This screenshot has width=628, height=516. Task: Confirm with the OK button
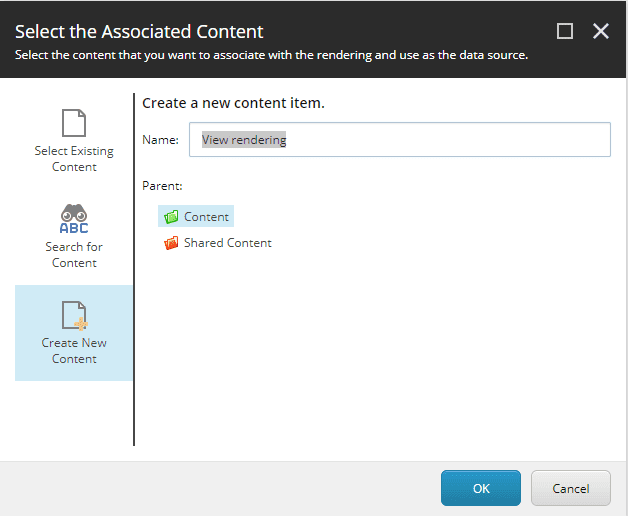coord(481,488)
